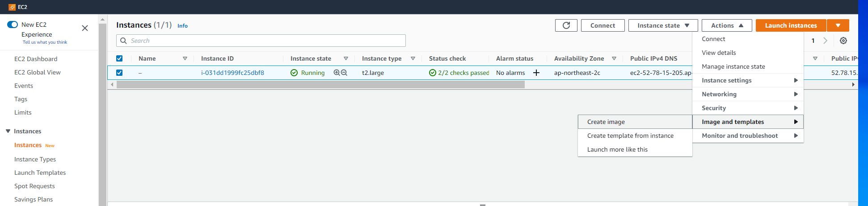This screenshot has width=868, height=206.
Task: Sort by Instance type column arrow
Action: pos(413,58)
